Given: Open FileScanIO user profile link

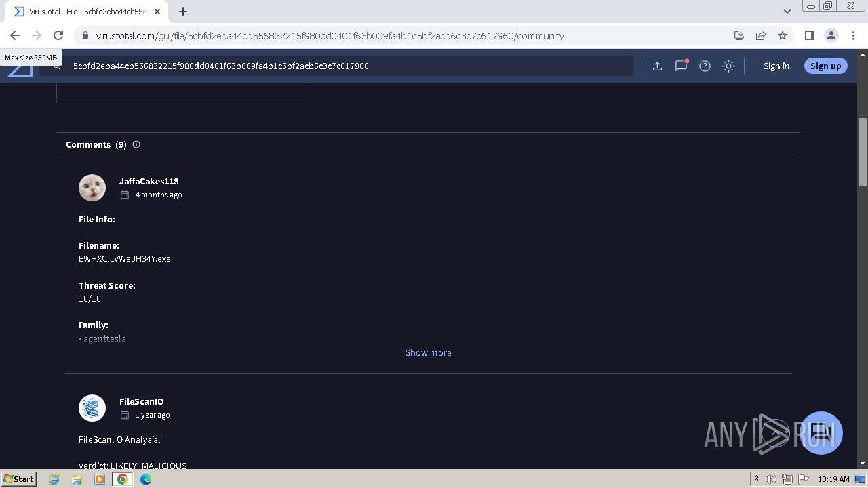Looking at the screenshot, I should pos(142,401).
